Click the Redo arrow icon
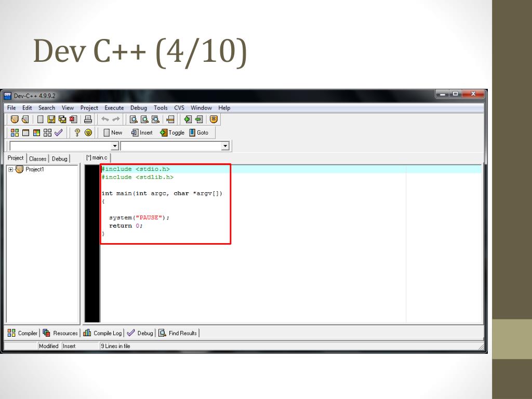Image resolution: width=532 pixels, height=399 pixels. pyautogui.click(x=116, y=119)
